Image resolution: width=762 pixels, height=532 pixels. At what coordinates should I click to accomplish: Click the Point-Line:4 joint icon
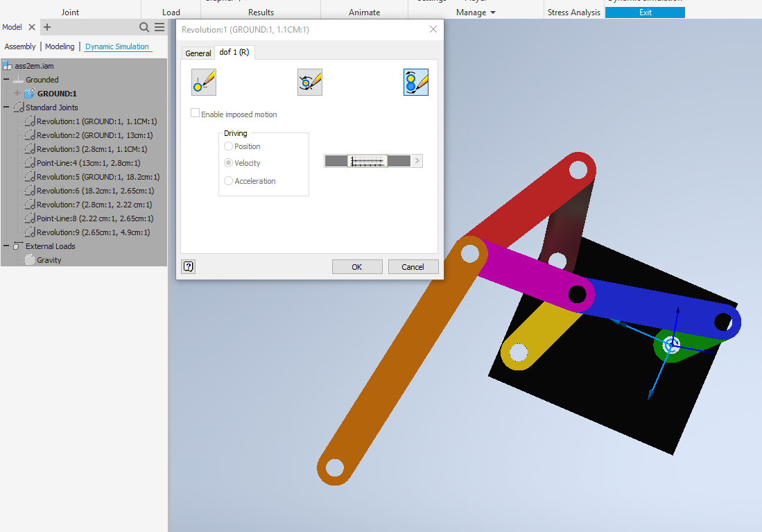click(x=30, y=163)
